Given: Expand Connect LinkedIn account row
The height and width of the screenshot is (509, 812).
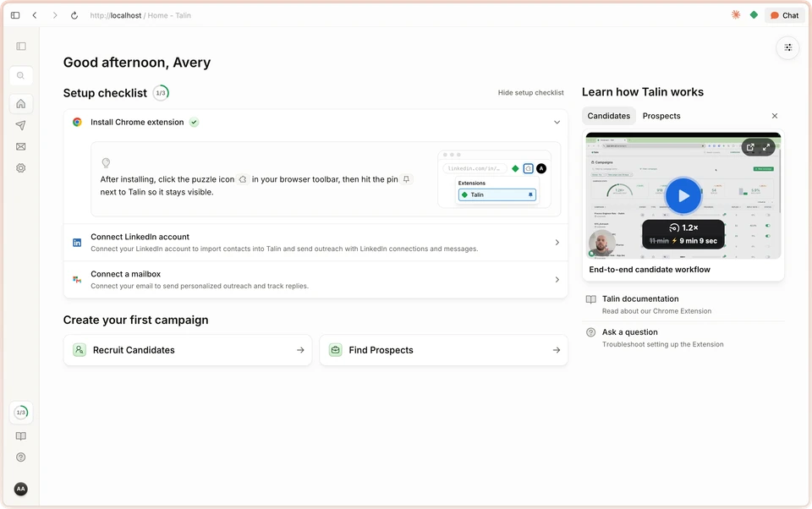Looking at the screenshot, I should click(x=315, y=243).
